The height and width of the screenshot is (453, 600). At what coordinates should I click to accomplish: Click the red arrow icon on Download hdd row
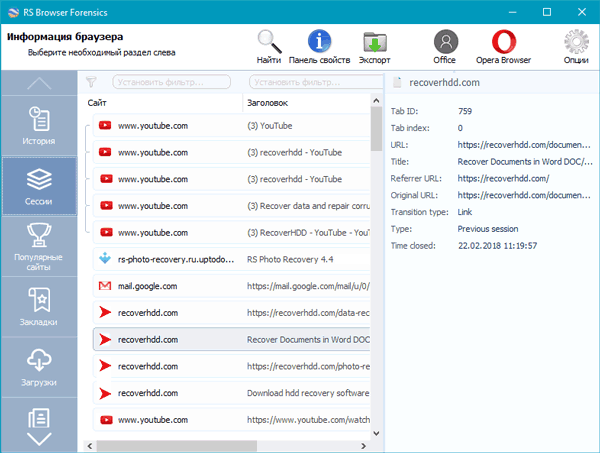105,393
